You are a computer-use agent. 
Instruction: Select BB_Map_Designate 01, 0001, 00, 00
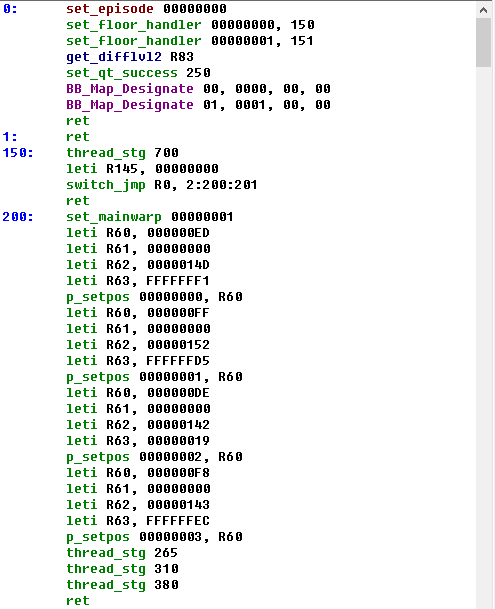(x=198, y=105)
